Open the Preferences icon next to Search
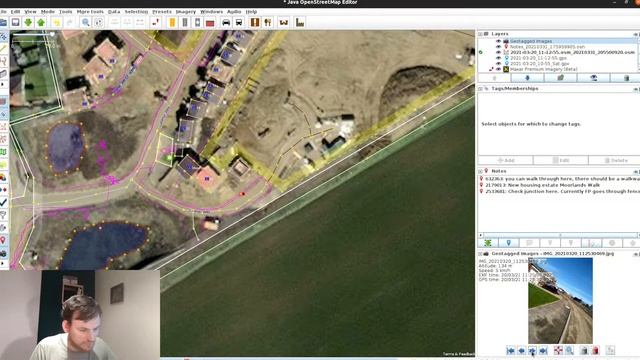The image size is (640, 360). coord(98,22)
